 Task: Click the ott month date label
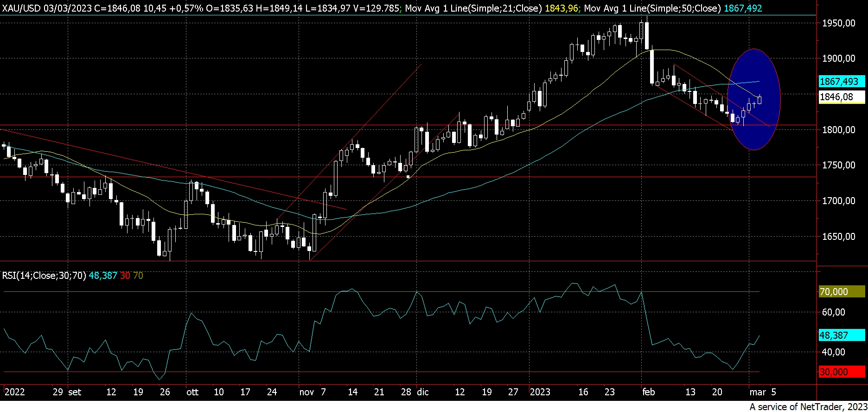click(192, 392)
